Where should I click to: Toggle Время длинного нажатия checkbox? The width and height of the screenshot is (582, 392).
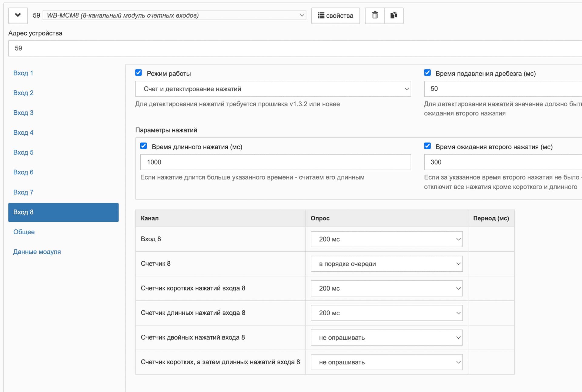tap(144, 146)
